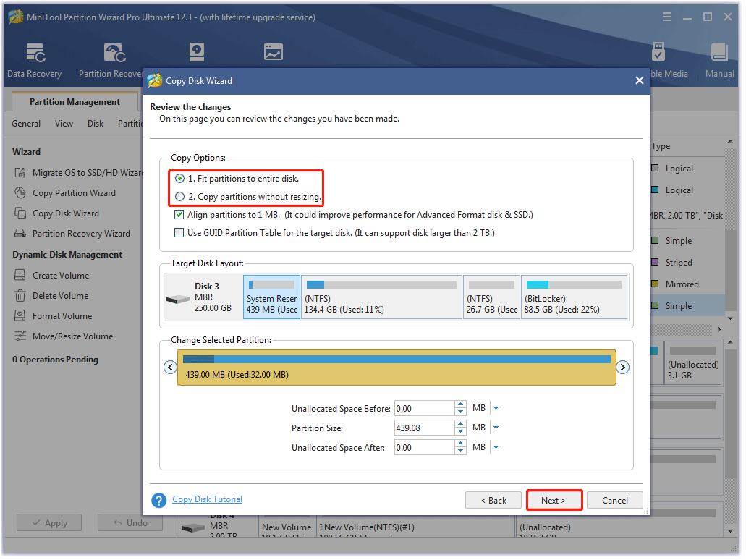Click Unallocated 3.1 GB block in main window
This screenshot has height=560, width=746.
pos(692,363)
